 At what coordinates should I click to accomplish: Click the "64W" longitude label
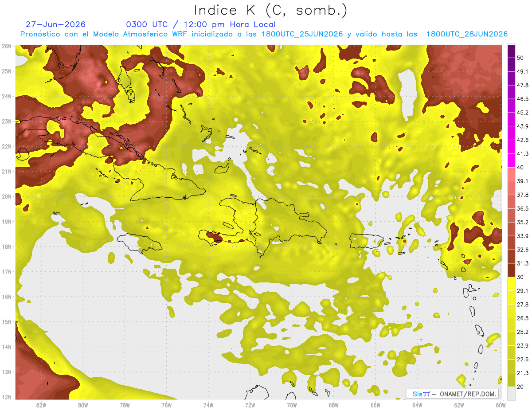coord(417,405)
